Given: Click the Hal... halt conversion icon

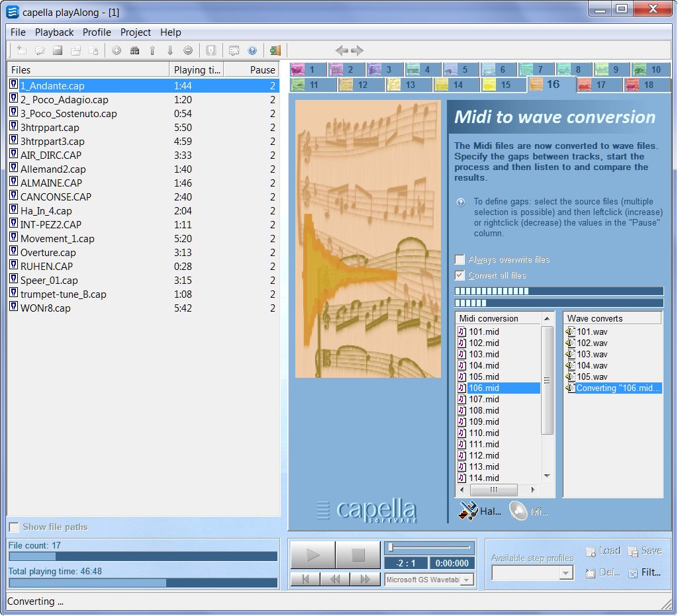Looking at the screenshot, I should point(468,511).
